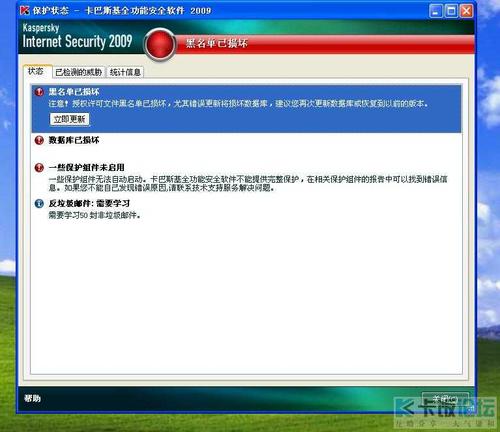This screenshot has width=500, height=432.
Task: Click the red protection status indicator orb
Action: coord(160,44)
